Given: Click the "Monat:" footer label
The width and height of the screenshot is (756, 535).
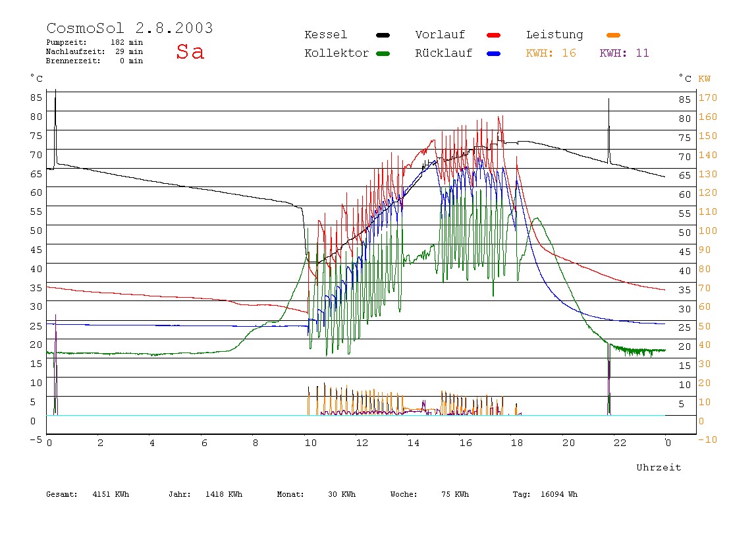Looking at the screenshot, I should [290, 494].
